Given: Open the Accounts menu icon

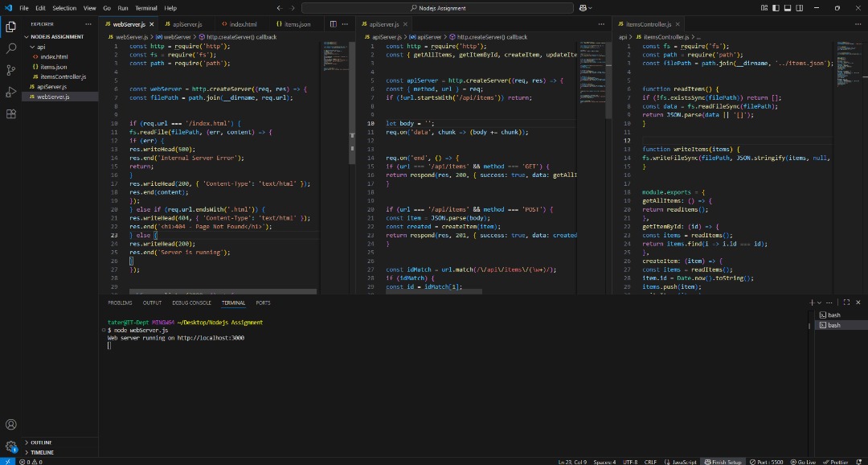Looking at the screenshot, I should pyautogui.click(x=10, y=425).
